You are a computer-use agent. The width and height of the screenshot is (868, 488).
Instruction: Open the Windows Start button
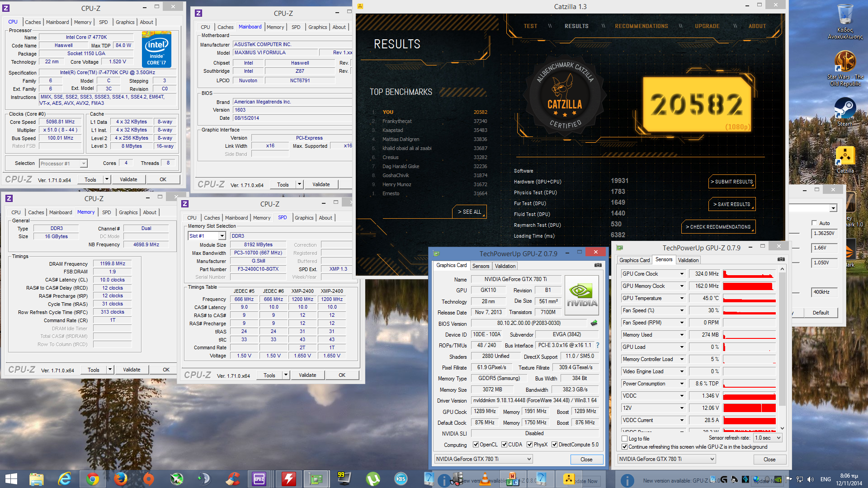[11, 479]
